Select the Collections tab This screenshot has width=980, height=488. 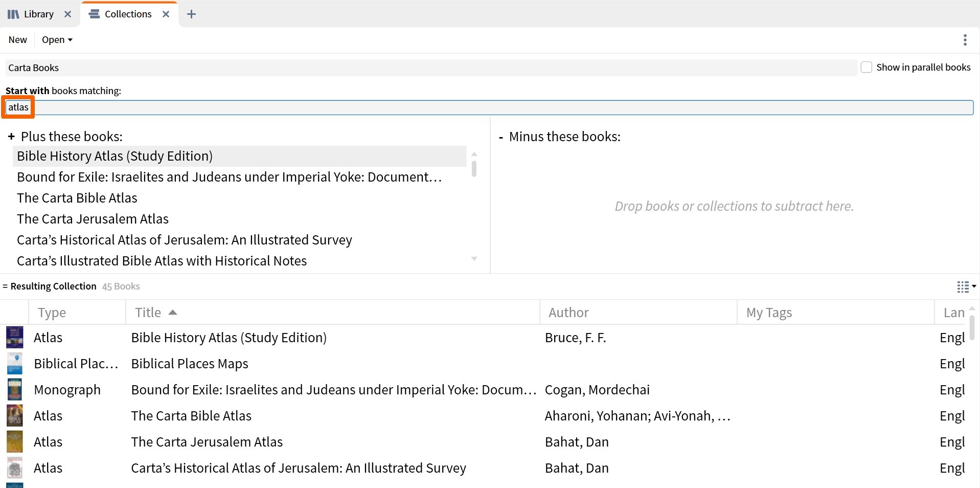128,14
